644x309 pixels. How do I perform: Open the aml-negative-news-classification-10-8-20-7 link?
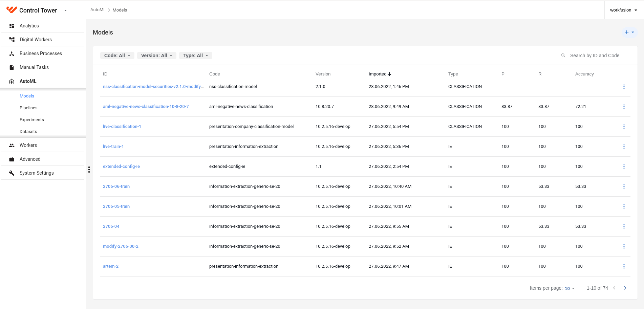[x=146, y=107]
